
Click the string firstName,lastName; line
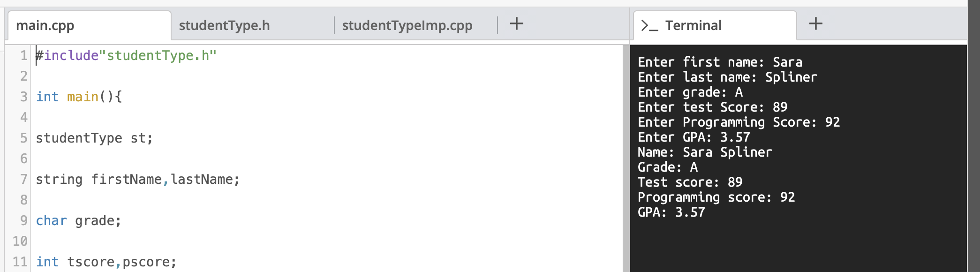pos(138,179)
